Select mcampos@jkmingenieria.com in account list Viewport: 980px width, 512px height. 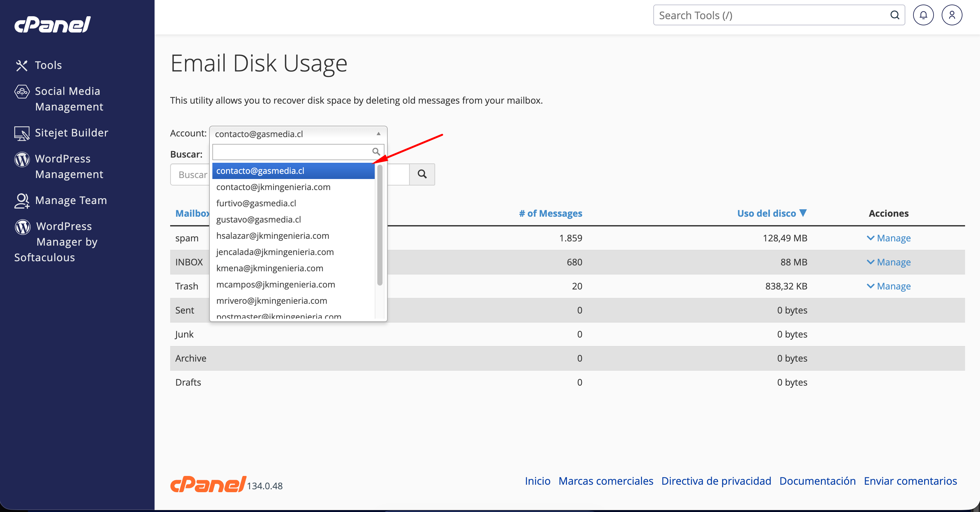point(293,285)
